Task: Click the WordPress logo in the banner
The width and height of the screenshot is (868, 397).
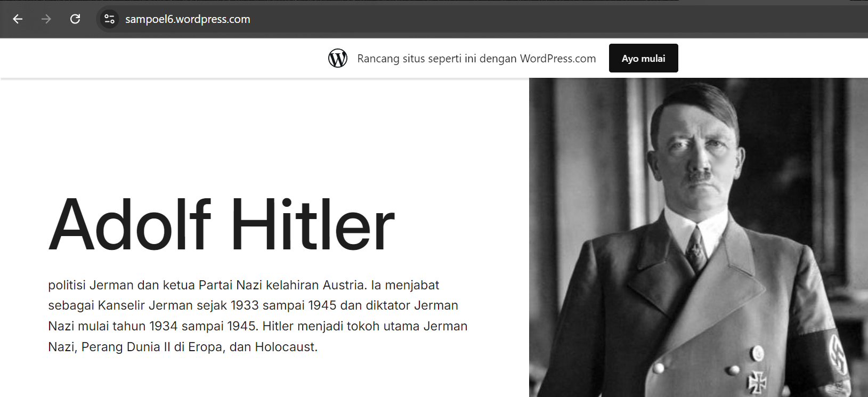Action: click(x=338, y=58)
